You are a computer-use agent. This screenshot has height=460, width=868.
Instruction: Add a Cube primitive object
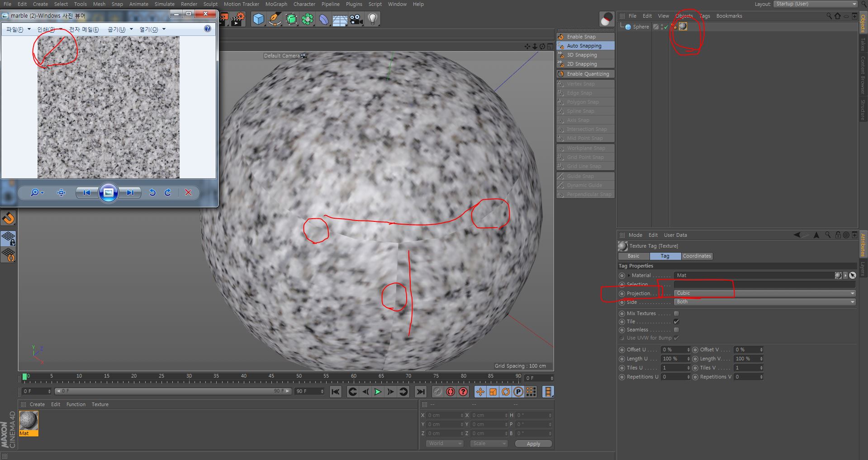[258, 19]
